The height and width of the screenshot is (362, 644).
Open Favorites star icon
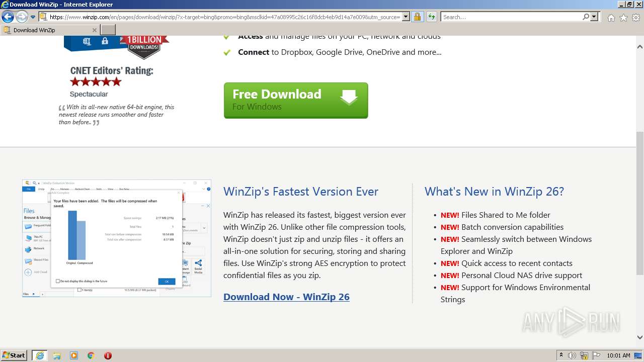coord(623,18)
